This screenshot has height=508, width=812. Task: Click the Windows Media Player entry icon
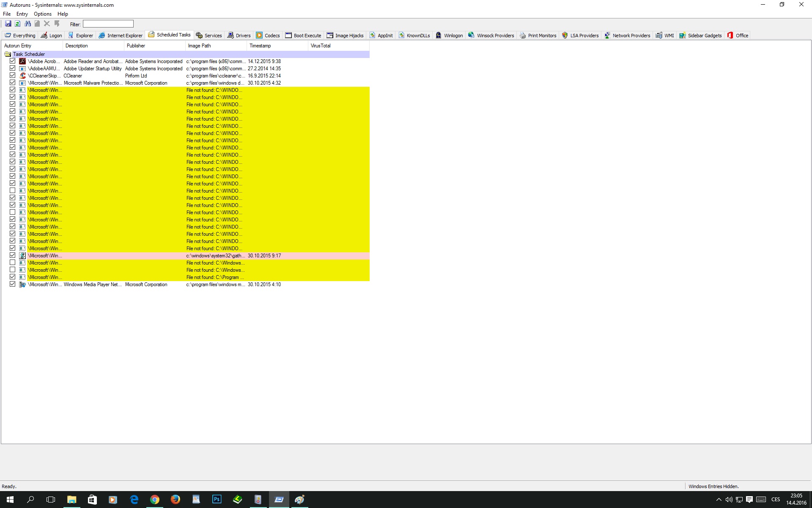(x=23, y=284)
